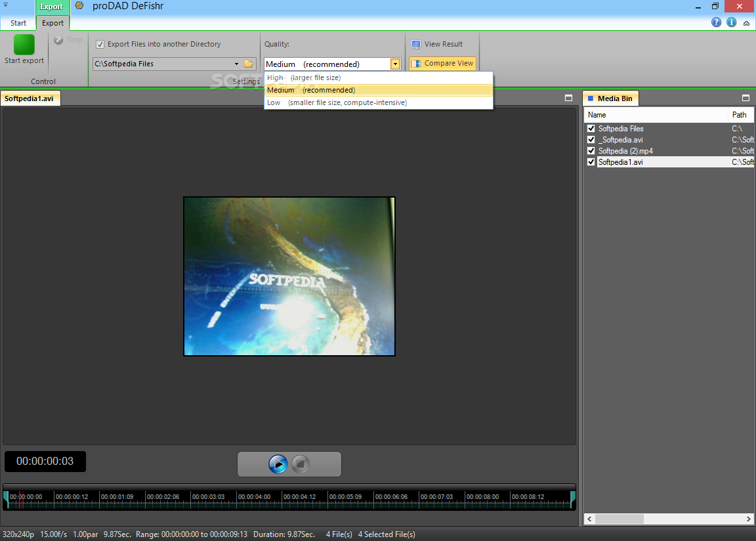The image size is (756, 541).
Task: Click the '15.00f/s' frame rate status text
Action: [54, 534]
